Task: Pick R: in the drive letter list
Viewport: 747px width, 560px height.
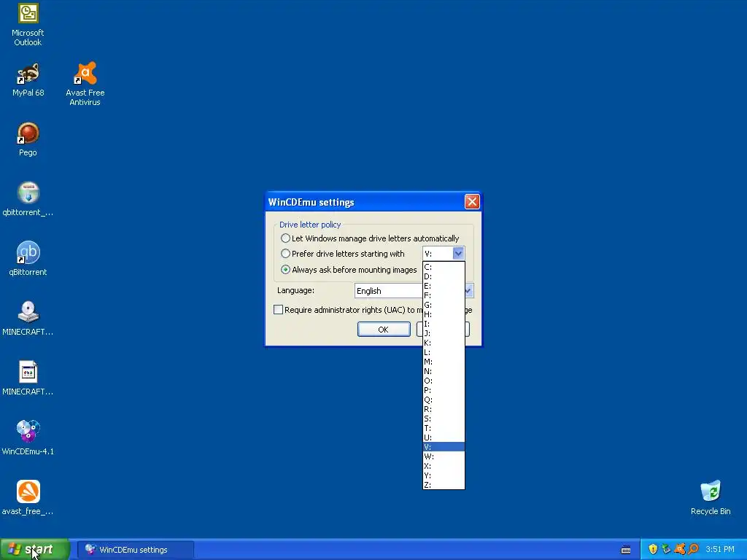Action: [x=444, y=409]
